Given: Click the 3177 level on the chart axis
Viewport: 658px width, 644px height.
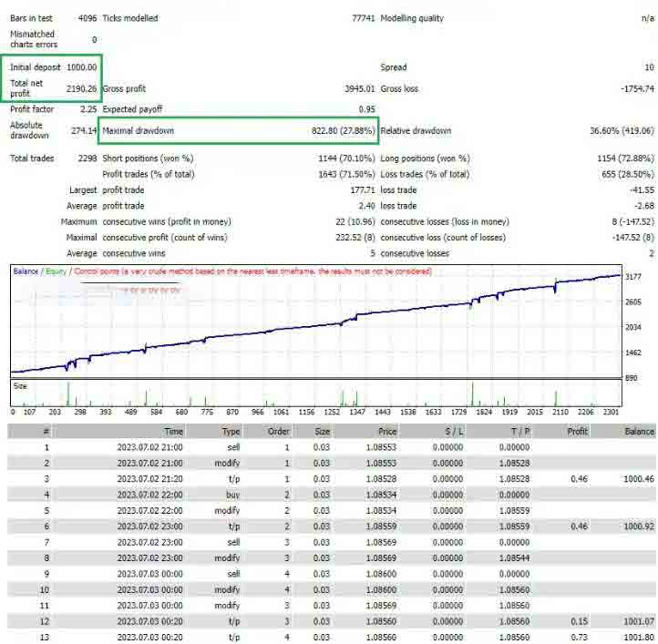Looking at the screenshot, I should (634, 277).
